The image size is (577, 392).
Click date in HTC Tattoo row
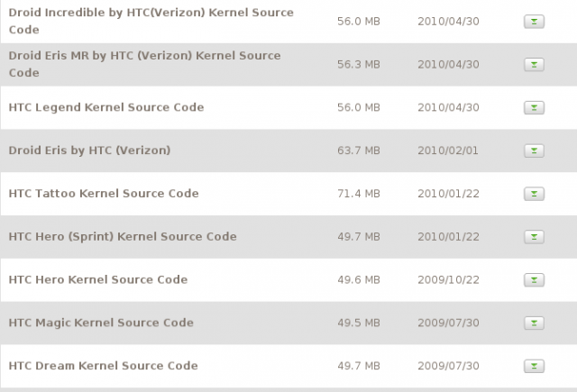click(x=448, y=194)
